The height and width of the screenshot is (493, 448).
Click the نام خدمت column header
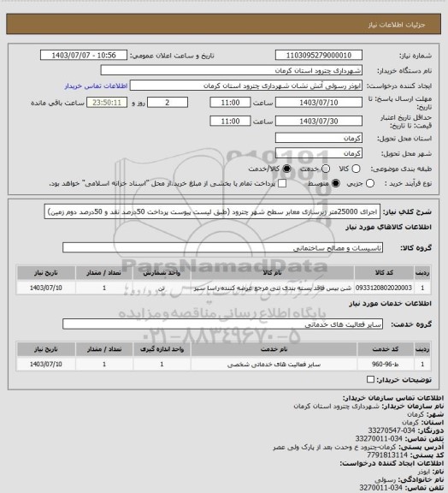point(274,349)
